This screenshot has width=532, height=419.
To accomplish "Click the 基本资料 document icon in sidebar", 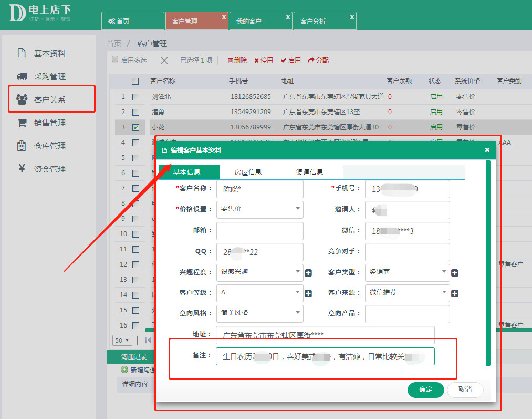I will 22,53.
